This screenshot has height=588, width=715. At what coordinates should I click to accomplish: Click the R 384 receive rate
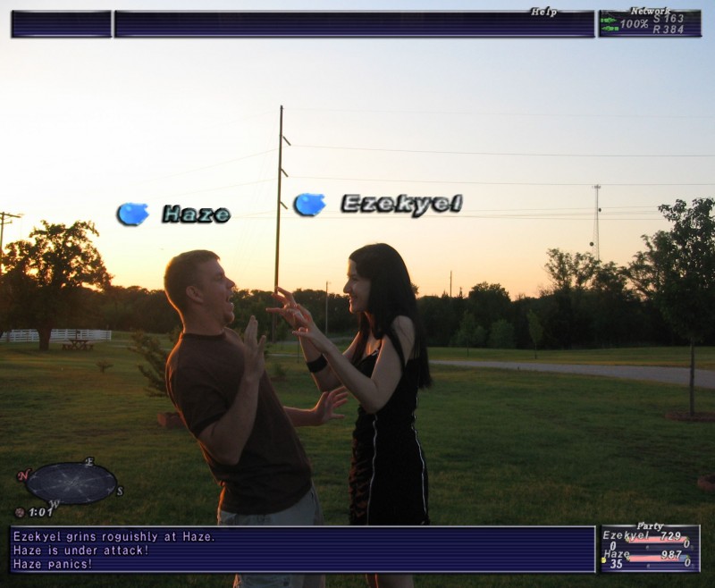669,29
